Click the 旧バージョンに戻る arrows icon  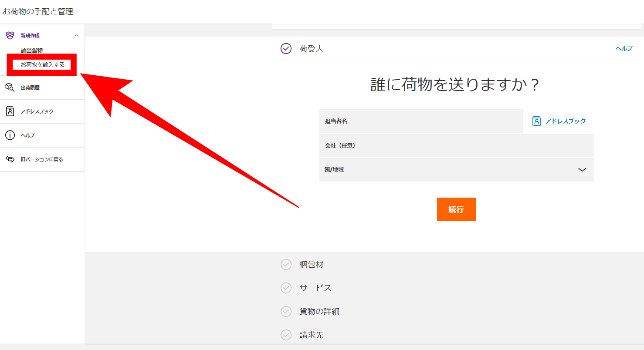click(x=10, y=159)
